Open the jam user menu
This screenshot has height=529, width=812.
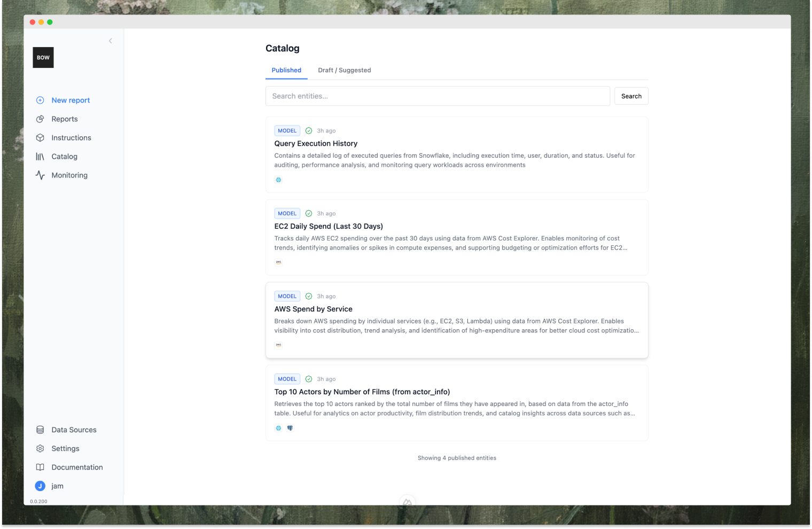click(x=57, y=486)
